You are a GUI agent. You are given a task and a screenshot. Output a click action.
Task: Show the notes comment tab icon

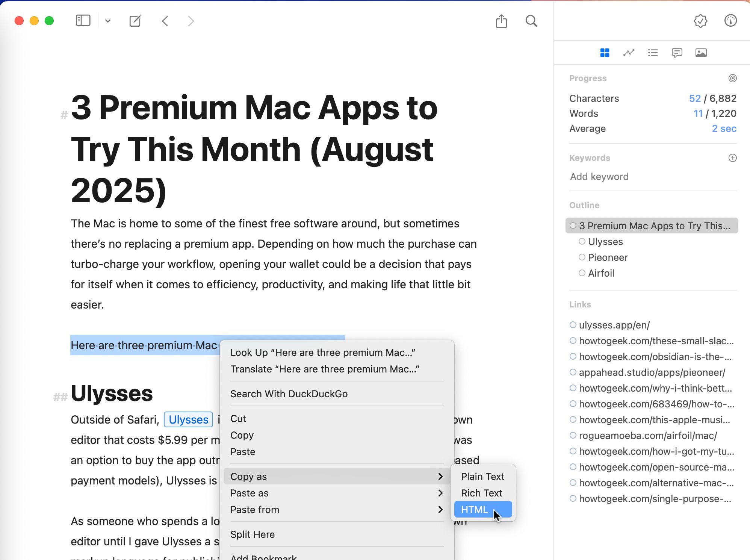(x=677, y=53)
